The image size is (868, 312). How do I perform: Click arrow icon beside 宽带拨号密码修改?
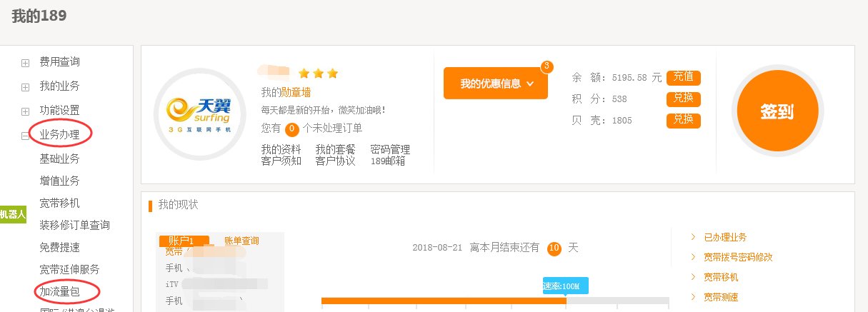693,257
